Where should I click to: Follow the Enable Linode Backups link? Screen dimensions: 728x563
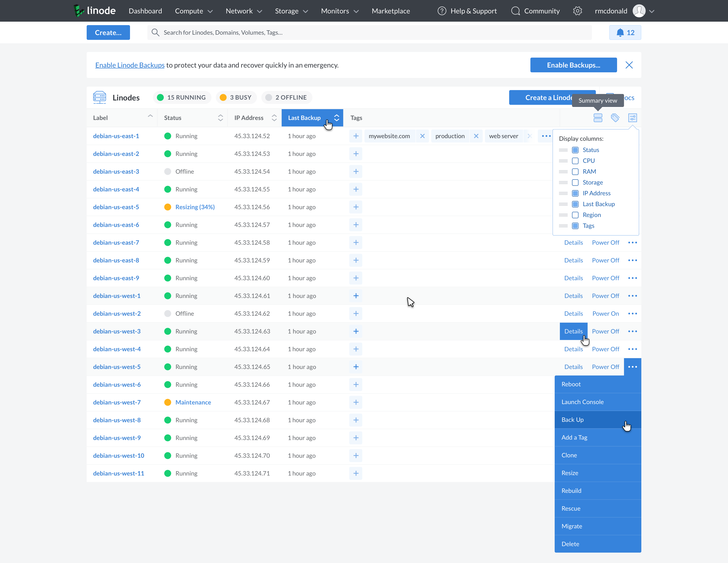coord(130,65)
